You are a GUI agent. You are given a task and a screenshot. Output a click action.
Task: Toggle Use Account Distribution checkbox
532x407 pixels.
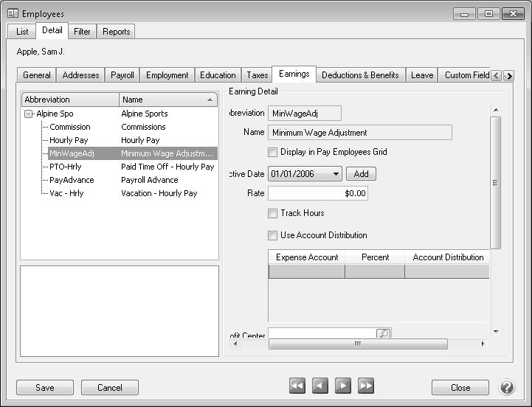click(x=273, y=235)
